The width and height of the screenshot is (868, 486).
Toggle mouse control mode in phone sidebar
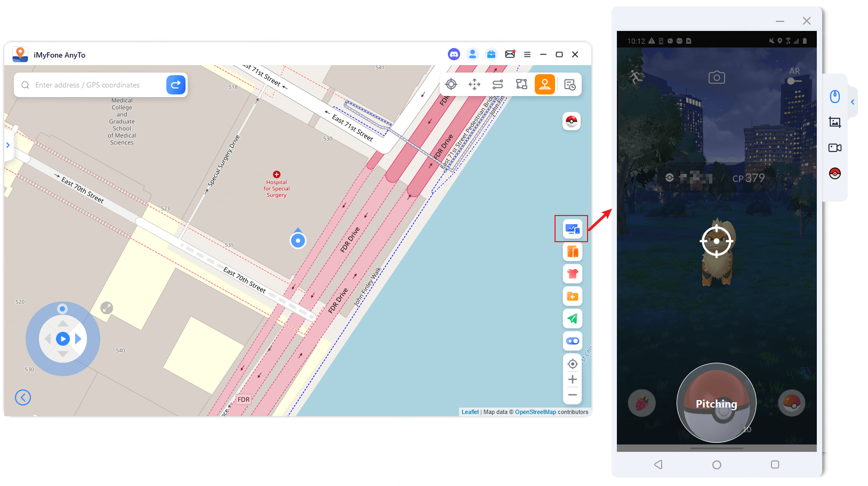tap(835, 97)
